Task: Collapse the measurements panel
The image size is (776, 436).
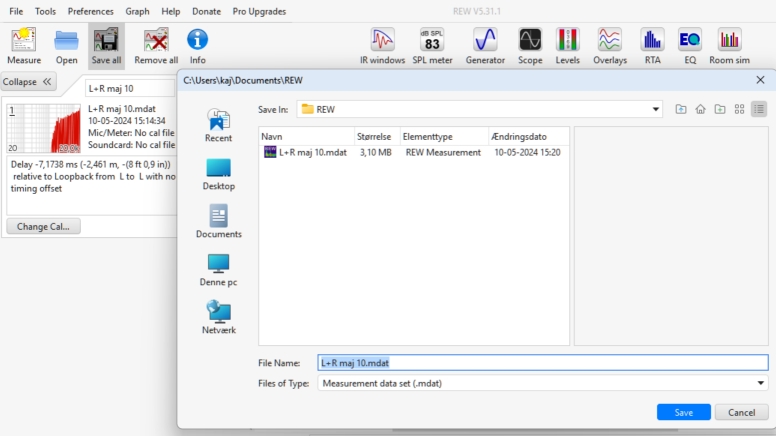Action: [x=28, y=82]
